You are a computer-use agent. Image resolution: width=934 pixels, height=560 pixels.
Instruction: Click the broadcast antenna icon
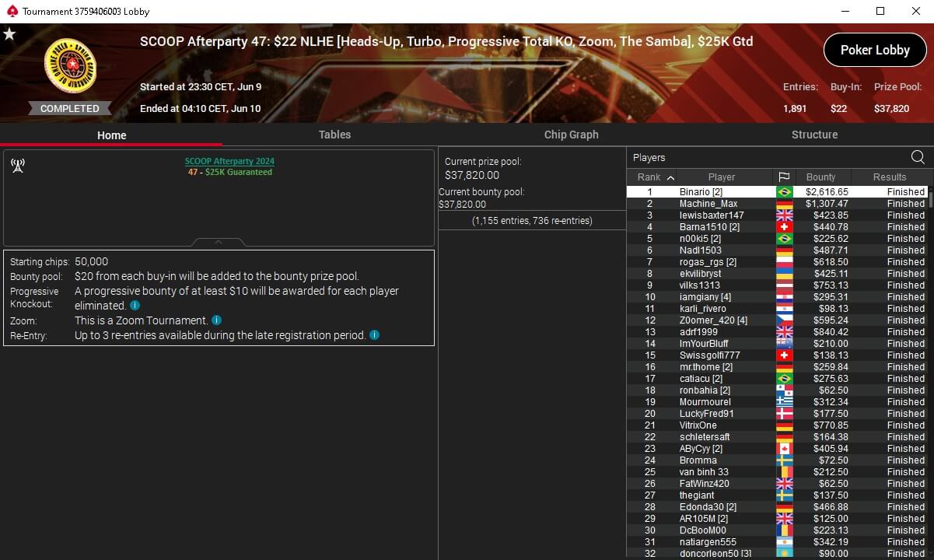pyautogui.click(x=18, y=166)
